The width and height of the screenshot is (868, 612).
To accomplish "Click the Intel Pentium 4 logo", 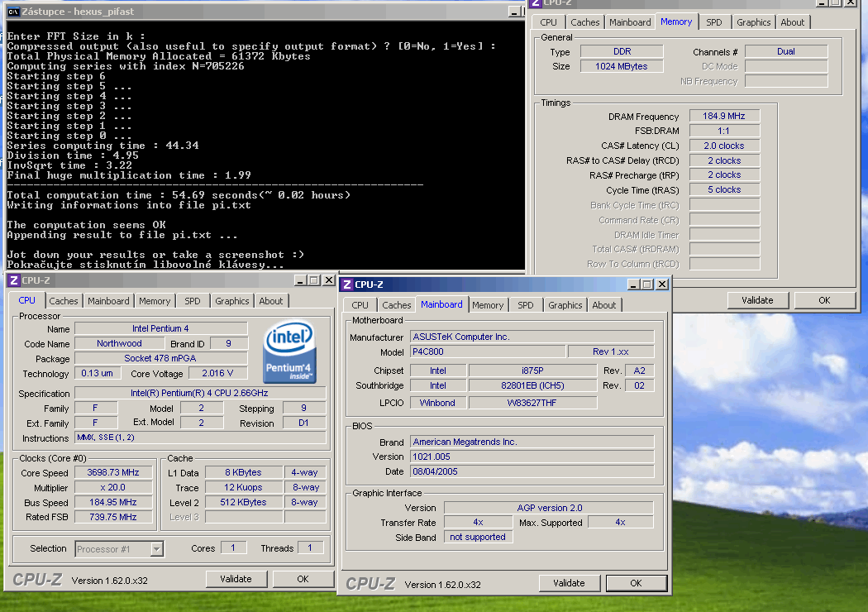I will pyautogui.click(x=289, y=353).
